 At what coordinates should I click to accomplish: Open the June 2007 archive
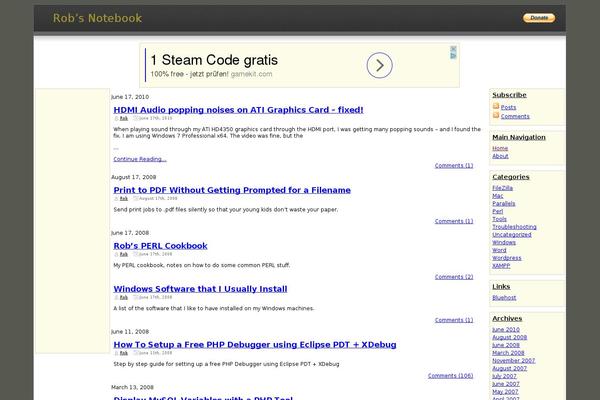click(506, 384)
